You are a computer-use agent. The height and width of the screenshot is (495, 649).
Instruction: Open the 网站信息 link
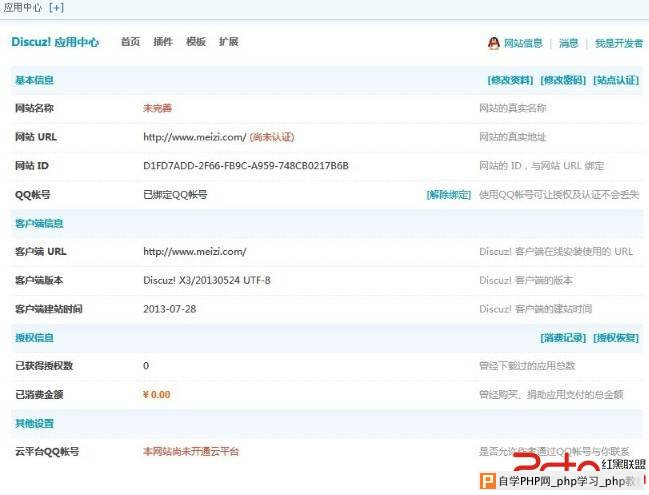523,43
